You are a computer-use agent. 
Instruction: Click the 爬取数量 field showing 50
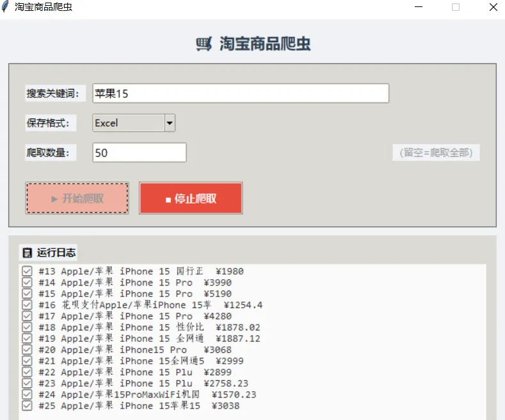point(140,152)
